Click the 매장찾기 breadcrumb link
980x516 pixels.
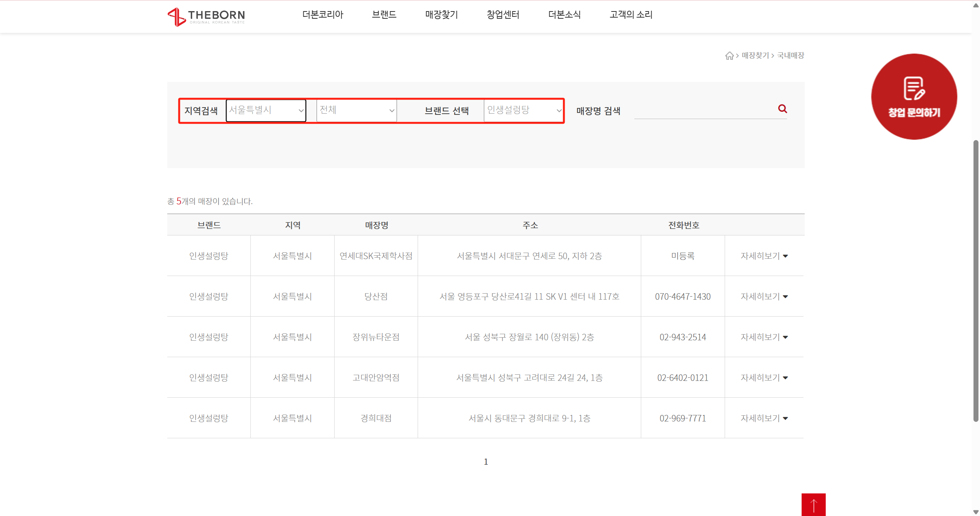pyautogui.click(x=755, y=56)
